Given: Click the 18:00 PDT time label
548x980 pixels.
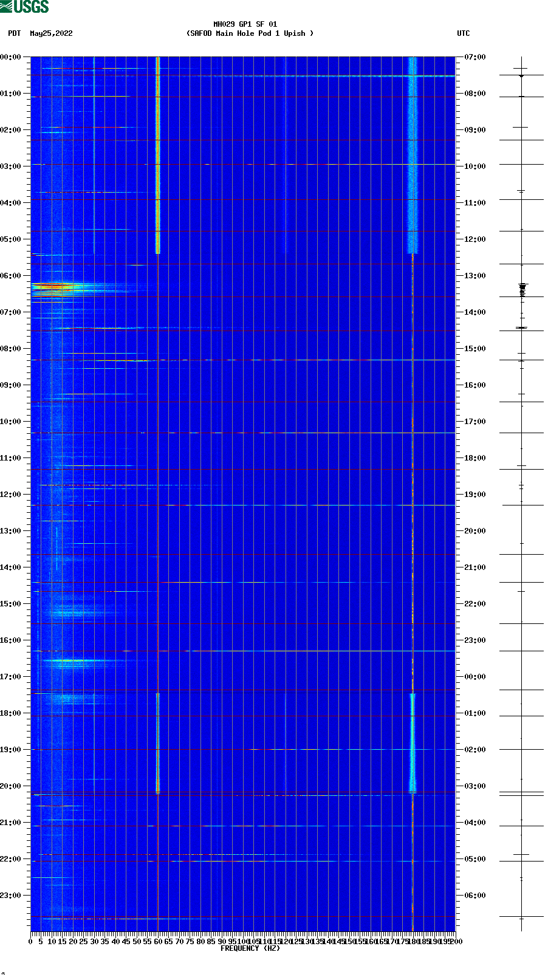Looking at the screenshot, I should 11,713.
